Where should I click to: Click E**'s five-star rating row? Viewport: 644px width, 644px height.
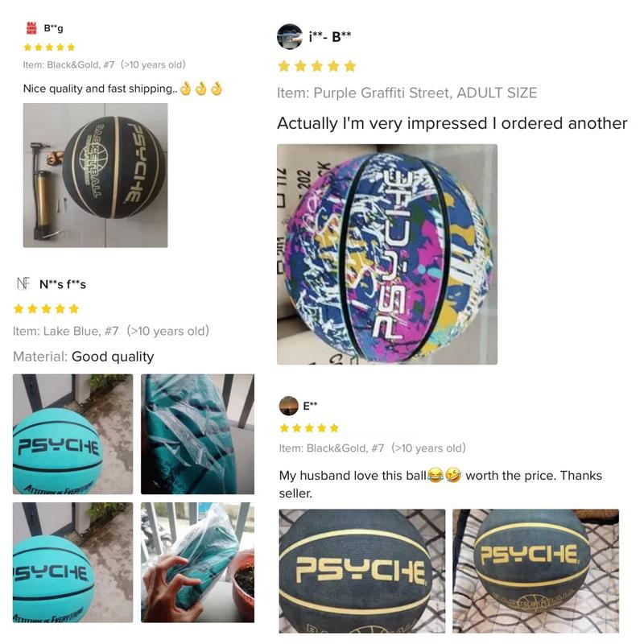click(x=309, y=428)
